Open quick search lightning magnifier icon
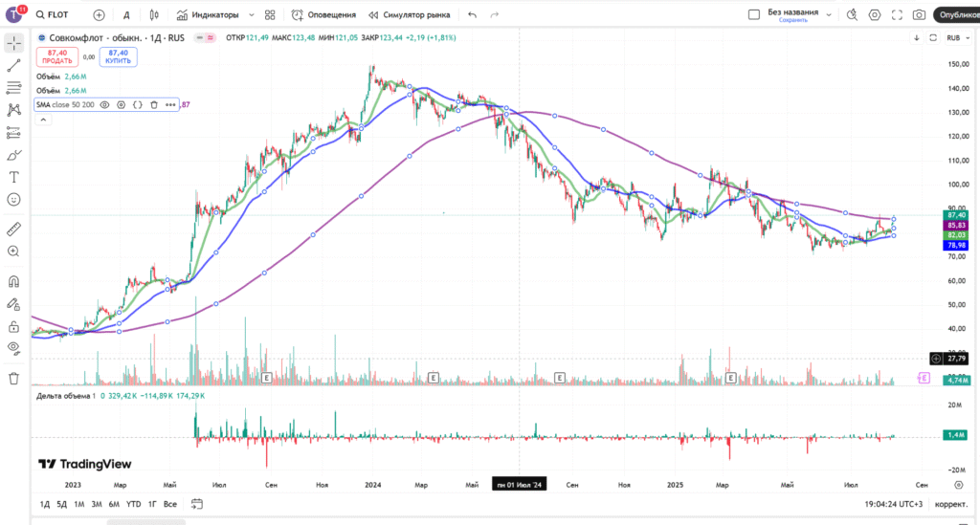The width and height of the screenshot is (980, 525). pos(852,14)
